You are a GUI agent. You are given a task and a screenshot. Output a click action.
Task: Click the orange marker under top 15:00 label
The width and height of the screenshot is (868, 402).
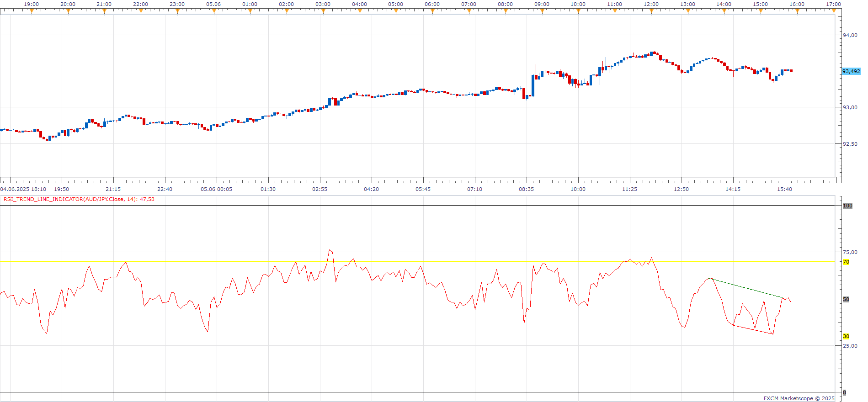pyautogui.click(x=761, y=11)
